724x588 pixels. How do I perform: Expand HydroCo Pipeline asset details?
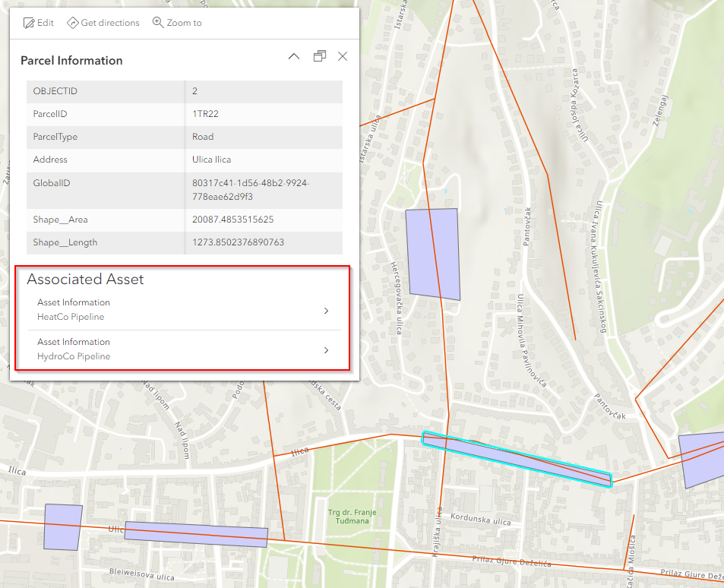click(326, 350)
